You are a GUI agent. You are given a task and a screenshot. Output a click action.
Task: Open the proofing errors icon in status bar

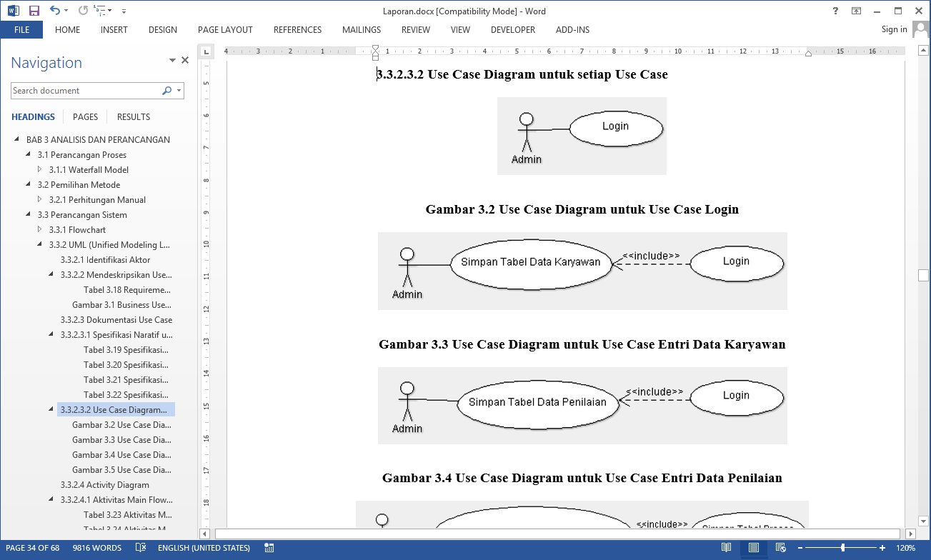point(141,548)
